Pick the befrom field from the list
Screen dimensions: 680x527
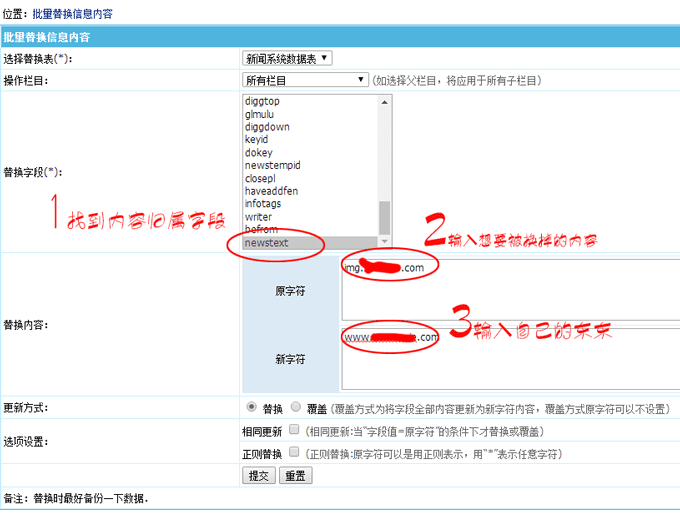pyautogui.click(x=260, y=230)
